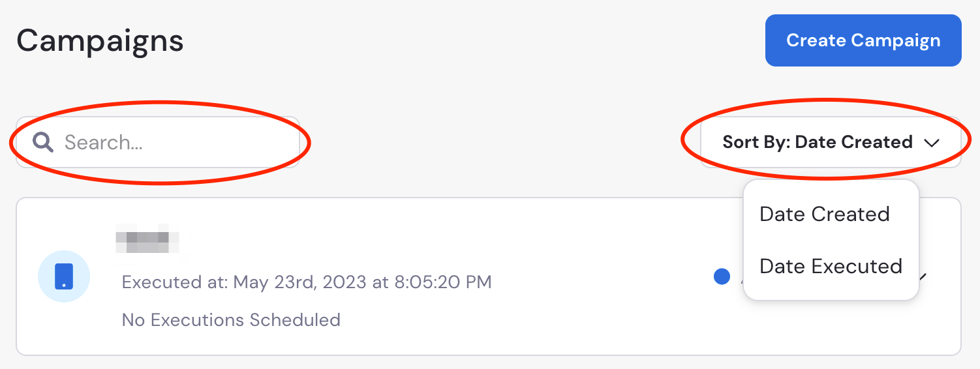The image size is (980, 369).
Task: Choose Date Created from the sort menu
Action: point(825,214)
